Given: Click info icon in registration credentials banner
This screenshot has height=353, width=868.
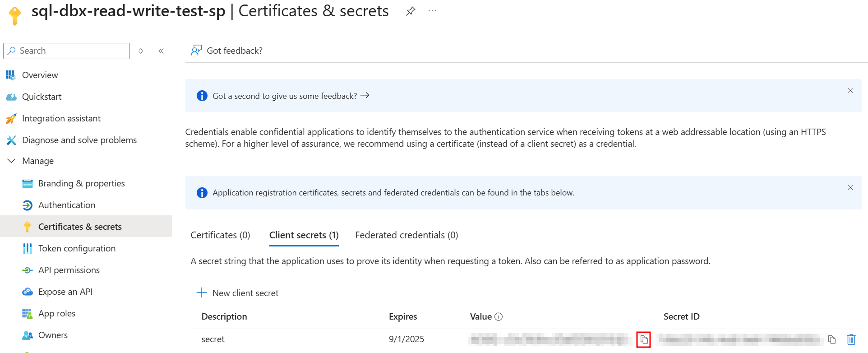Looking at the screenshot, I should pos(202,193).
